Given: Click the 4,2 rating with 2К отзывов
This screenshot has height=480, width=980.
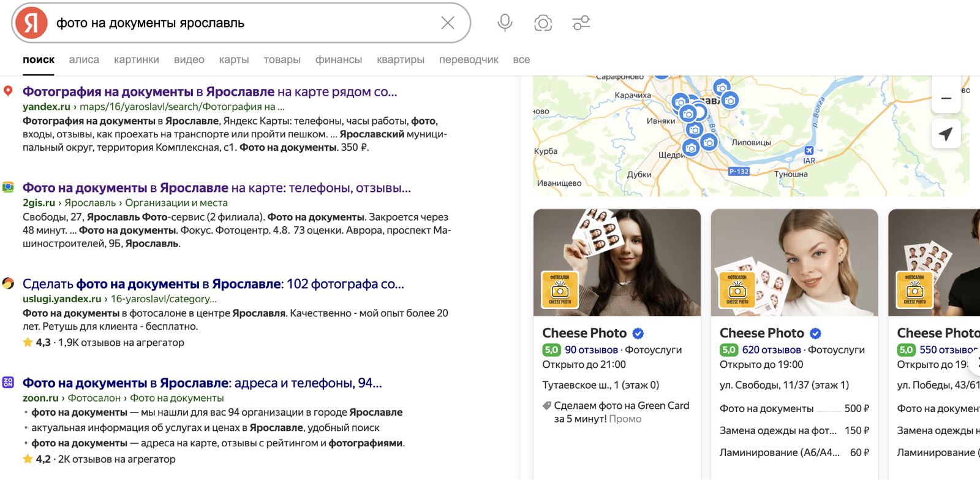Looking at the screenshot, I should pyautogui.click(x=99, y=459).
